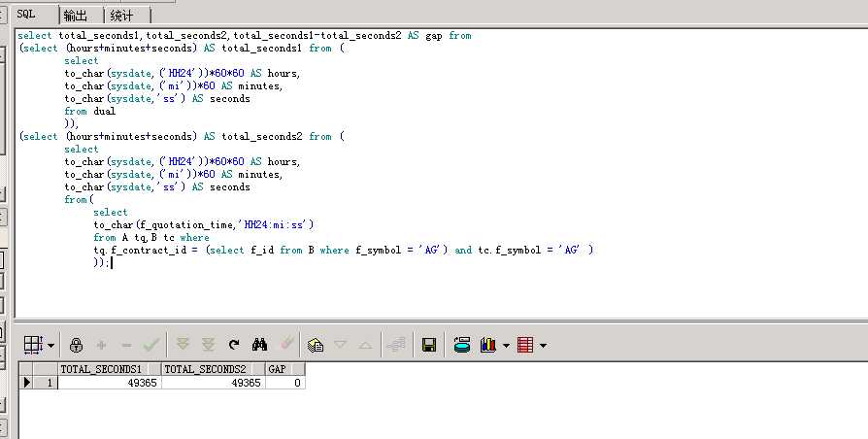868x439 pixels.
Task: Open the red table dropdown arrow
Action: pyautogui.click(x=543, y=346)
